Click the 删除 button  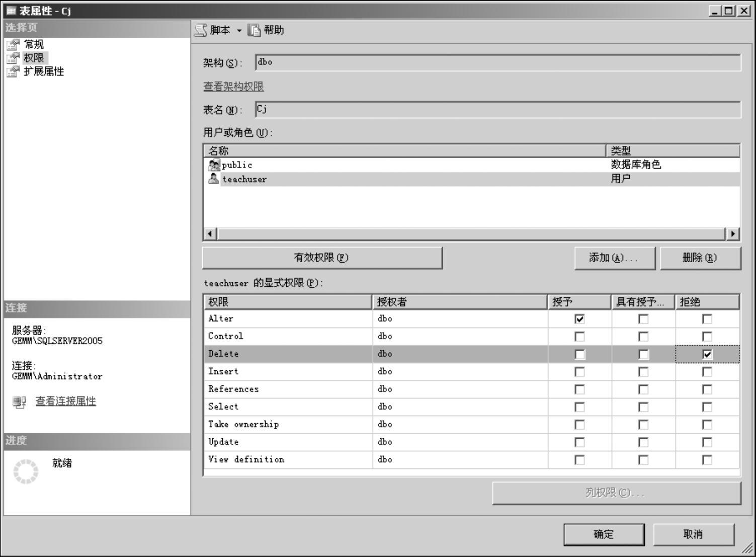click(x=700, y=258)
